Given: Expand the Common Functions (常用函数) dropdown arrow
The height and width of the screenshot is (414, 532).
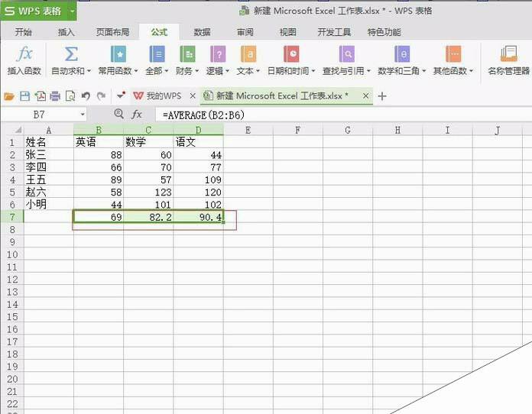Looking at the screenshot, I should (x=136, y=71).
